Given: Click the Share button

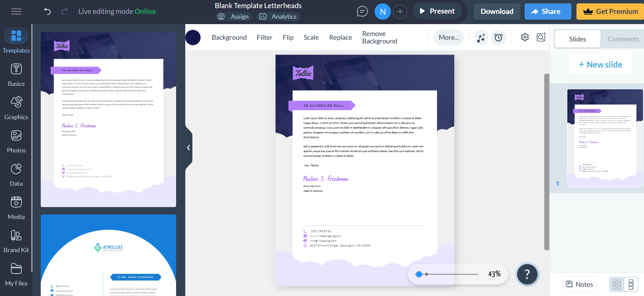Looking at the screenshot, I should pos(548,12).
